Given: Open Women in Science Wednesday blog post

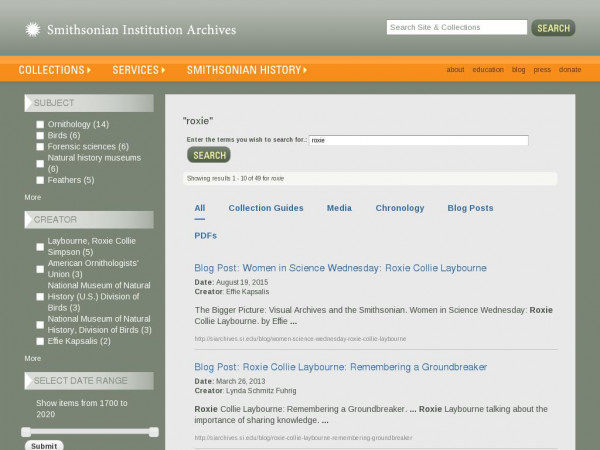Looking at the screenshot, I should (x=340, y=268).
